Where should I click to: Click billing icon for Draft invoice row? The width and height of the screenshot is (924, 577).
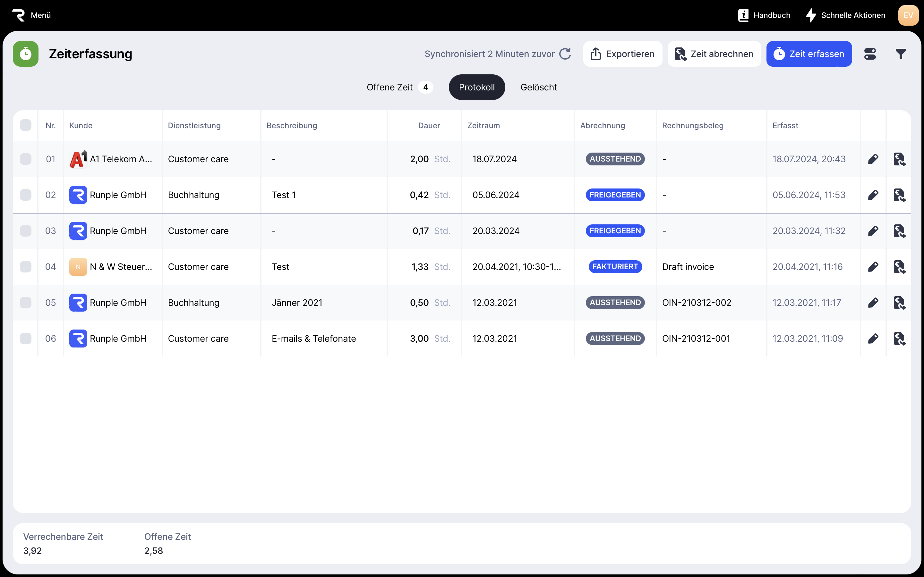(899, 267)
